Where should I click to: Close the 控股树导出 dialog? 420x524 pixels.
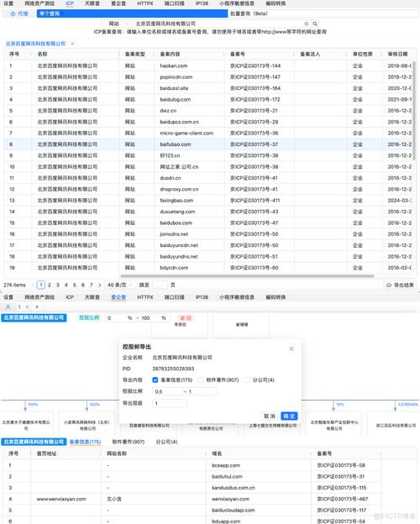click(x=291, y=348)
